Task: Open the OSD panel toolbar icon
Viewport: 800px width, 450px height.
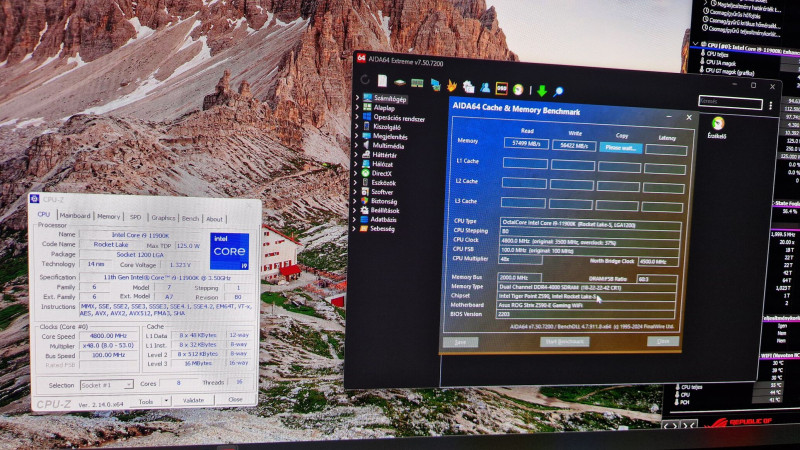Action: (x=502, y=89)
